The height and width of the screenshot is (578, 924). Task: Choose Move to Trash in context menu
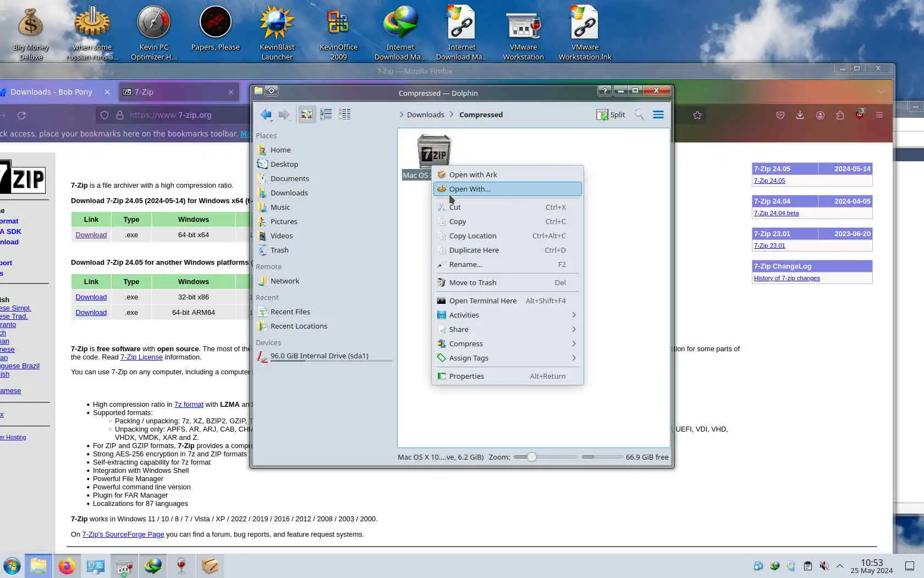point(508,282)
